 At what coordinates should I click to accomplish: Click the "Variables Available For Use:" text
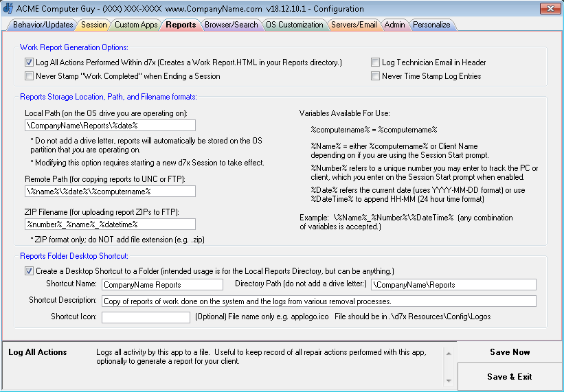point(345,113)
